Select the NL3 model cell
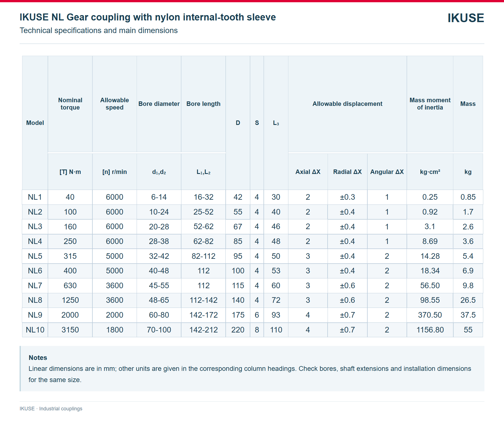This screenshot has width=504, height=421. coord(35,227)
